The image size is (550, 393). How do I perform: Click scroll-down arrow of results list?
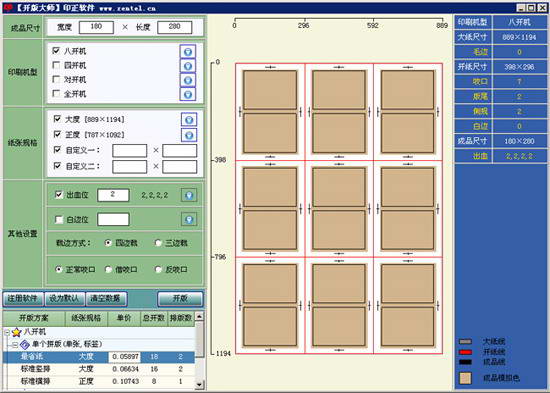(x=199, y=385)
